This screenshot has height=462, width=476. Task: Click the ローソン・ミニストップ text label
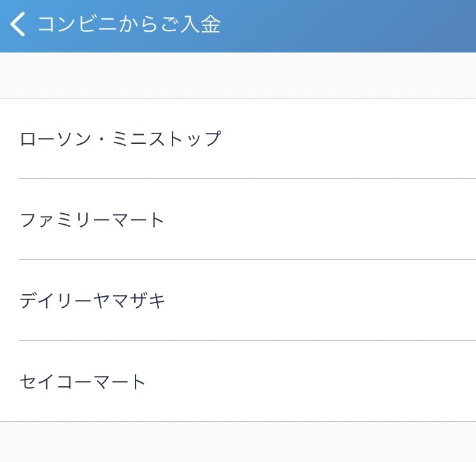121,139
